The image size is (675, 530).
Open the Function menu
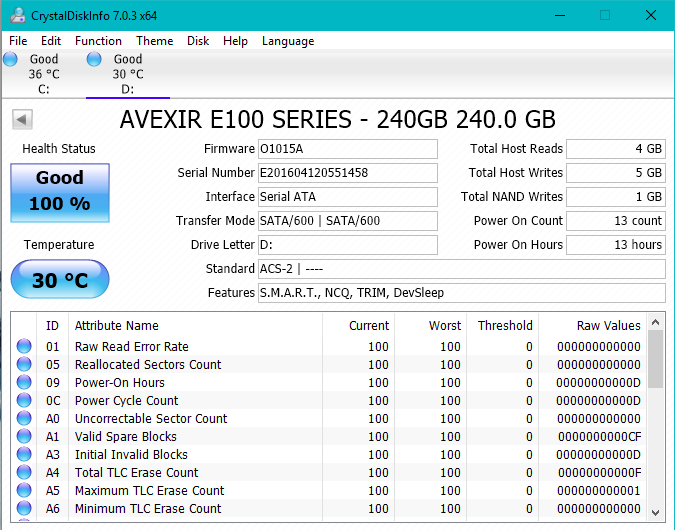[x=98, y=41]
